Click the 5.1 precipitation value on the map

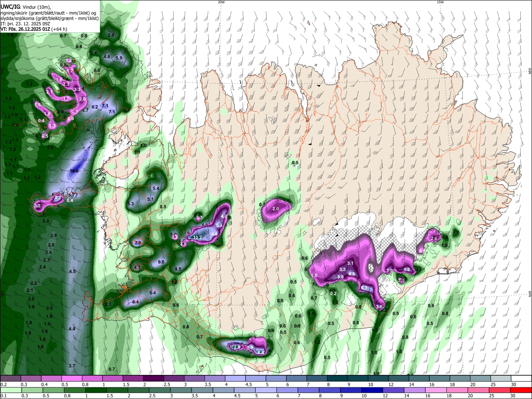point(151,199)
